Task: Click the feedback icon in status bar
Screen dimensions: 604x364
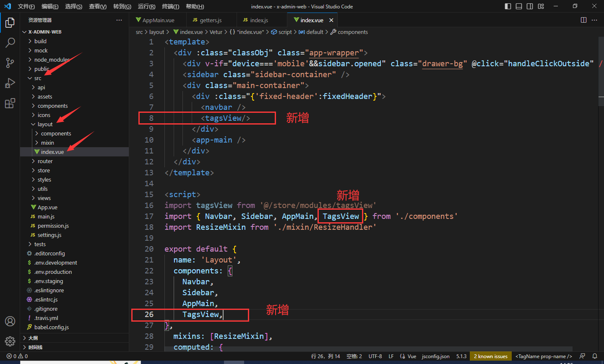Action: click(x=582, y=356)
